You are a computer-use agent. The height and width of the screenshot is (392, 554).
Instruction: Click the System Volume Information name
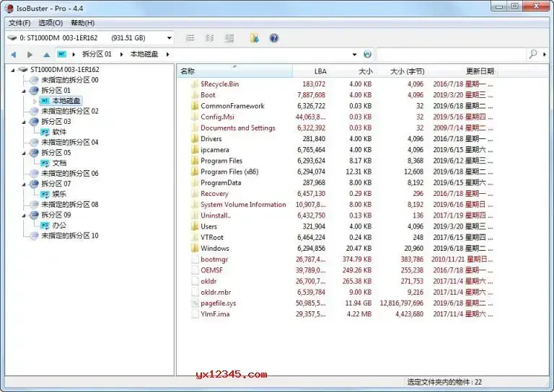click(x=243, y=205)
